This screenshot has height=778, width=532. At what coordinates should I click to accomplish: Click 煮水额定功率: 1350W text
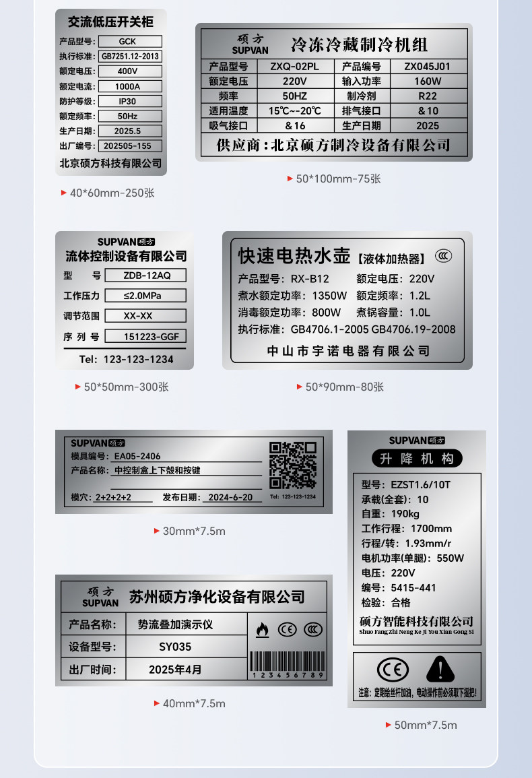click(x=292, y=296)
